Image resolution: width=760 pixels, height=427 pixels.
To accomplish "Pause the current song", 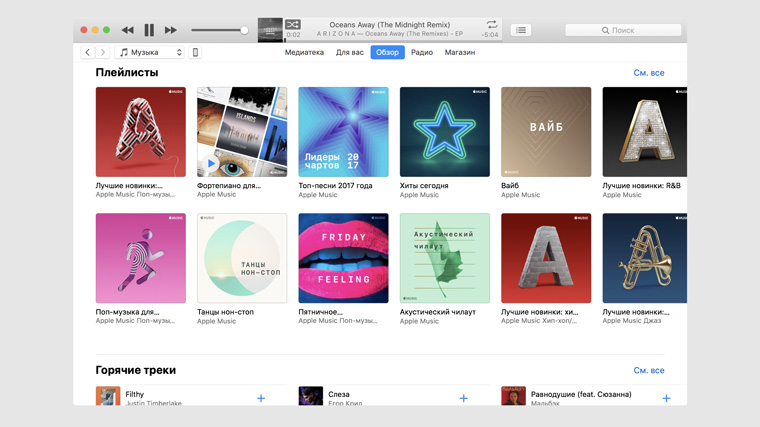I will click(149, 30).
